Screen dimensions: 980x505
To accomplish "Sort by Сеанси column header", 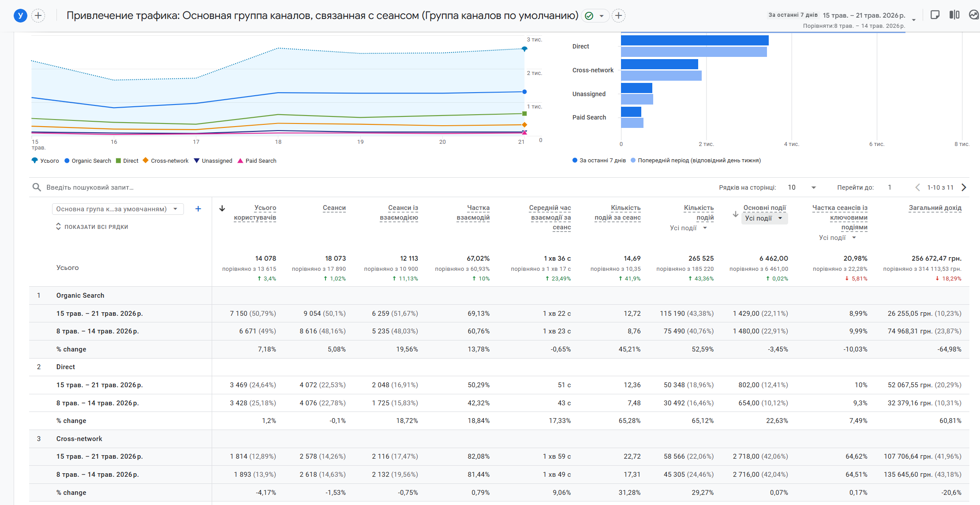I will pos(334,208).
